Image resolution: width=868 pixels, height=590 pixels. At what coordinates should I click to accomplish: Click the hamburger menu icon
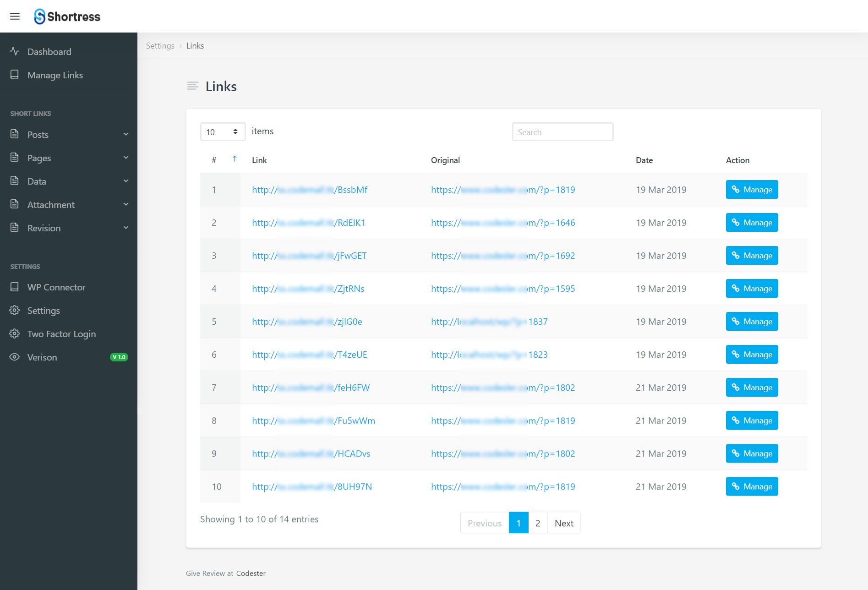click(15, 16)
